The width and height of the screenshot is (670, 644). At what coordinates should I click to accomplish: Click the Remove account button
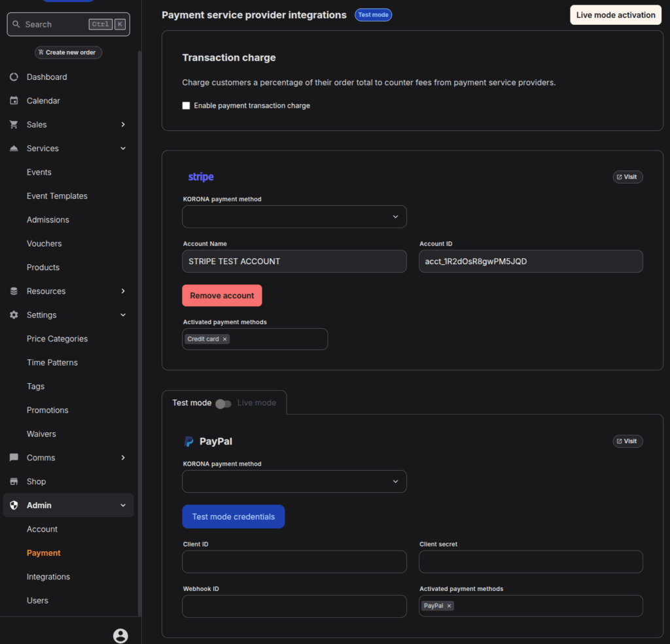point(222,296)
